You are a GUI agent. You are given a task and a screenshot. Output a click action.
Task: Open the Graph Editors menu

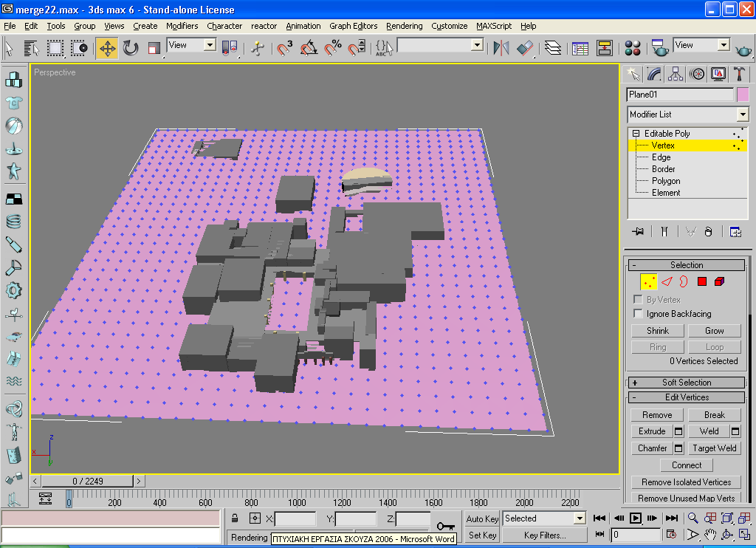(354, 26)
